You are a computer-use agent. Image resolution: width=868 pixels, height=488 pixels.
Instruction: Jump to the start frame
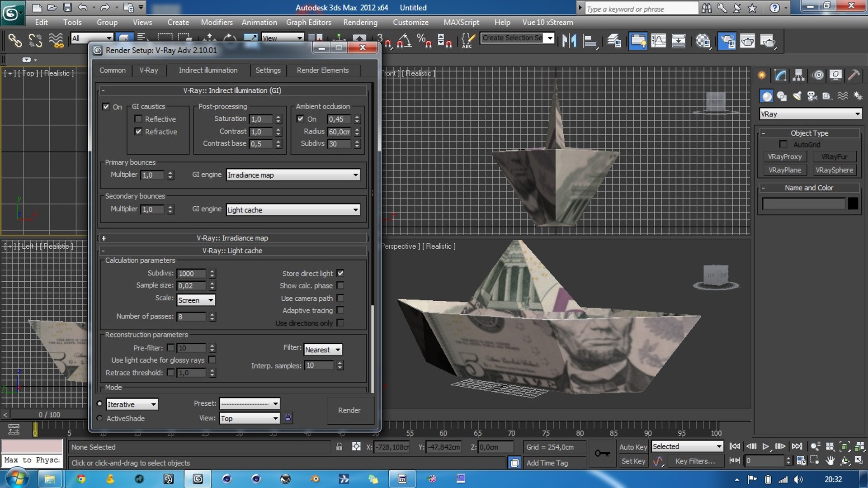pyautogui.click(x=735, y=446)
